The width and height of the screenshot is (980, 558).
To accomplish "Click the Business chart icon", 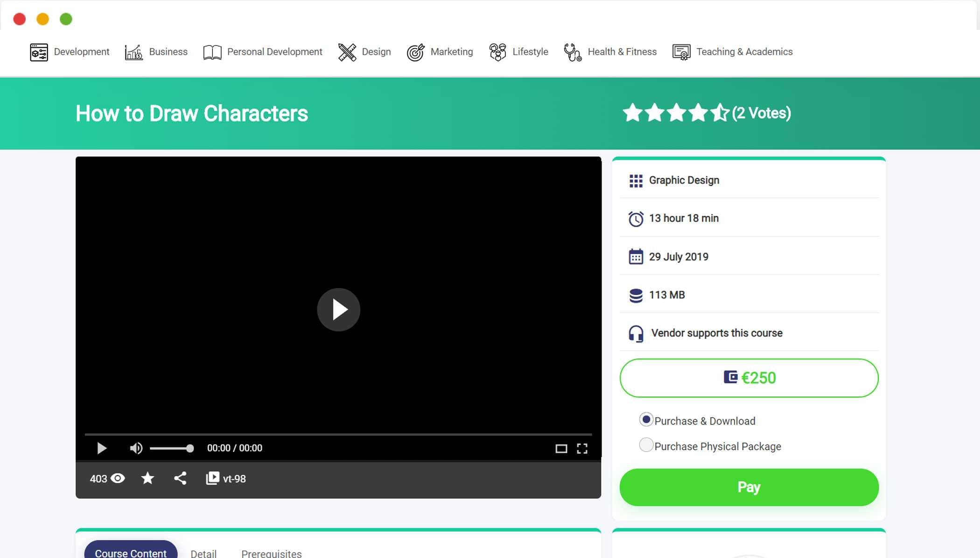I will pyautogui.click(x=133, y=52).
